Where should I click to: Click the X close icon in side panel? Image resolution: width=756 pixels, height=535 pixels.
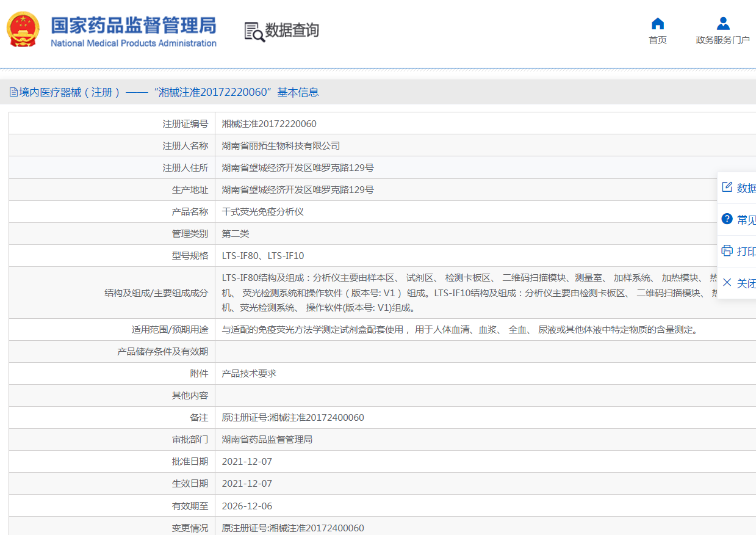727,282
